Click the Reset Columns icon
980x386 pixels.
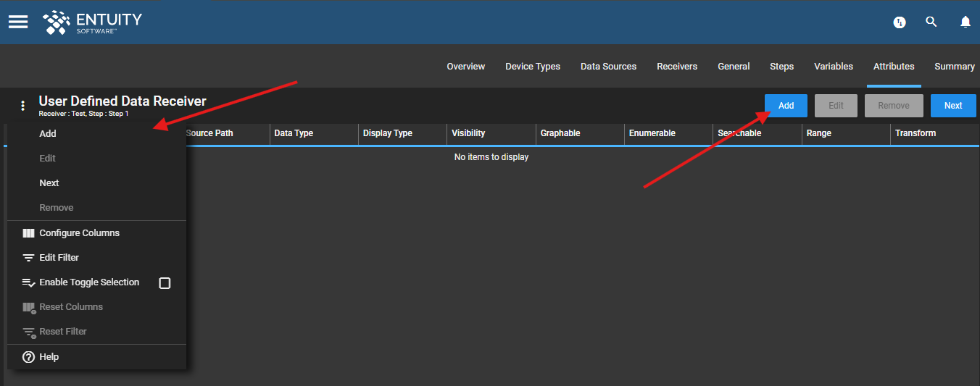(29, 308)
